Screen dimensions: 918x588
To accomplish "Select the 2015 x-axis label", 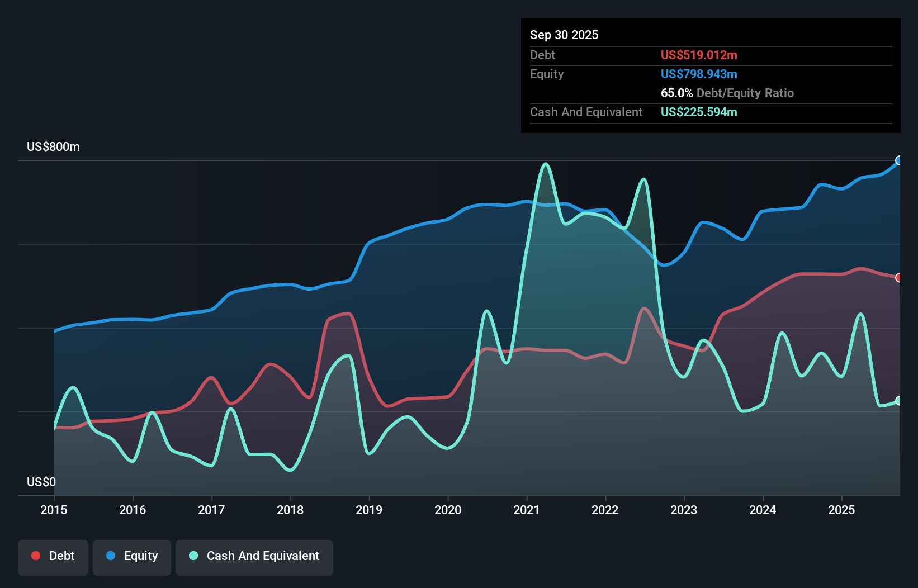I will pos(54,510).
